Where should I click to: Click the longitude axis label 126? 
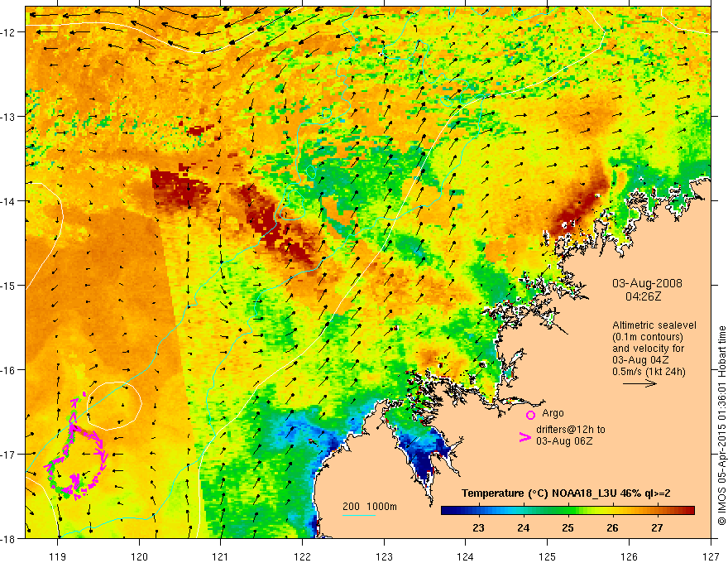click(629, 556)
